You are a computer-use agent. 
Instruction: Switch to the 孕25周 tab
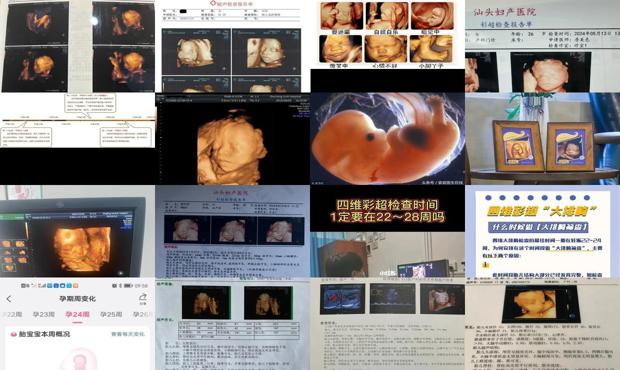111,314
